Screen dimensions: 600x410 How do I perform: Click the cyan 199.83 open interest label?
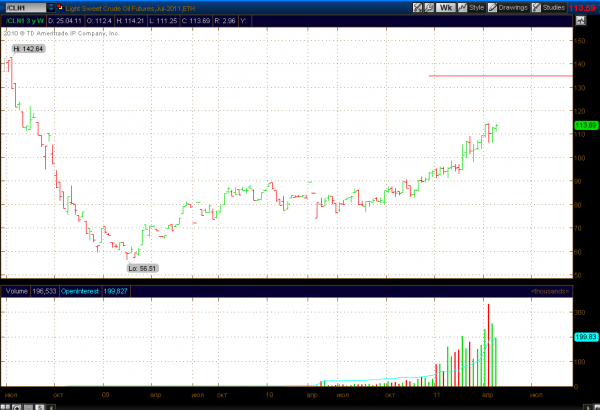click(586, 337)
